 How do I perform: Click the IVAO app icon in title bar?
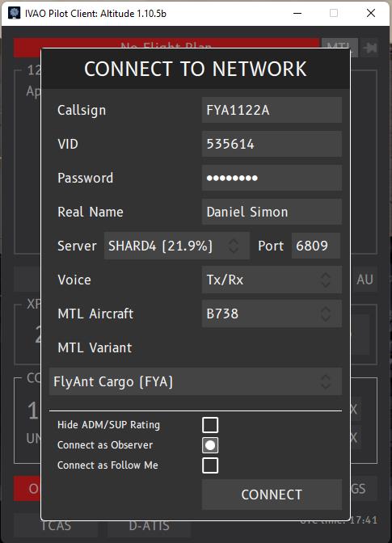point(15,13)
